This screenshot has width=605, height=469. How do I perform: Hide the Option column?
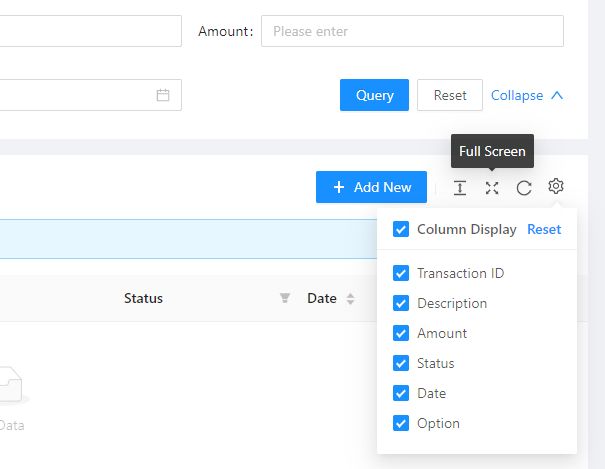click(x=401, y=423)
